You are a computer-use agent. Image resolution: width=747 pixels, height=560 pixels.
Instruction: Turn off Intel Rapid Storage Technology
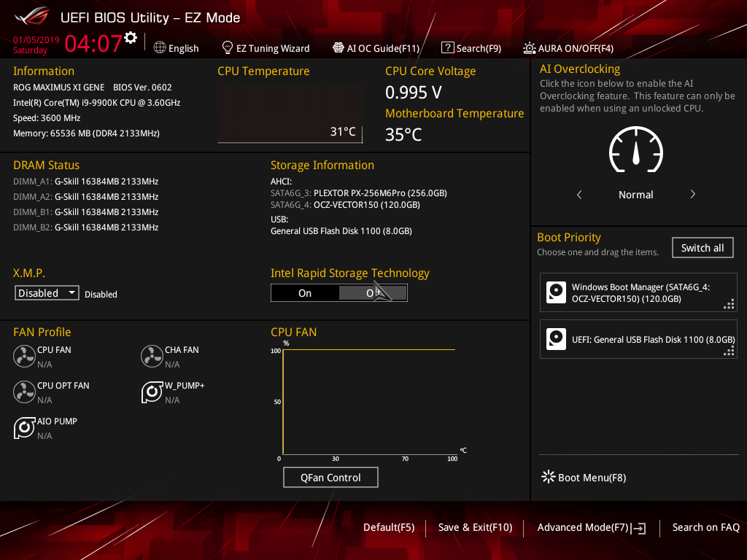tap(373, 292)
